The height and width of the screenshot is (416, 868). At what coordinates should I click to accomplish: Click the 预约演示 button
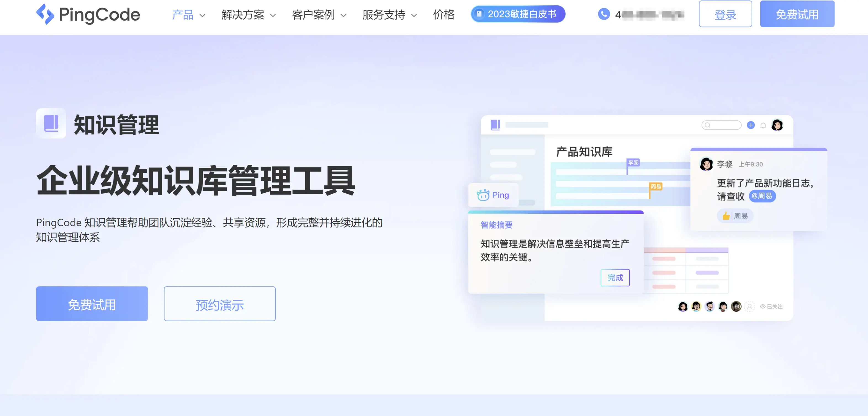point(220,304)
